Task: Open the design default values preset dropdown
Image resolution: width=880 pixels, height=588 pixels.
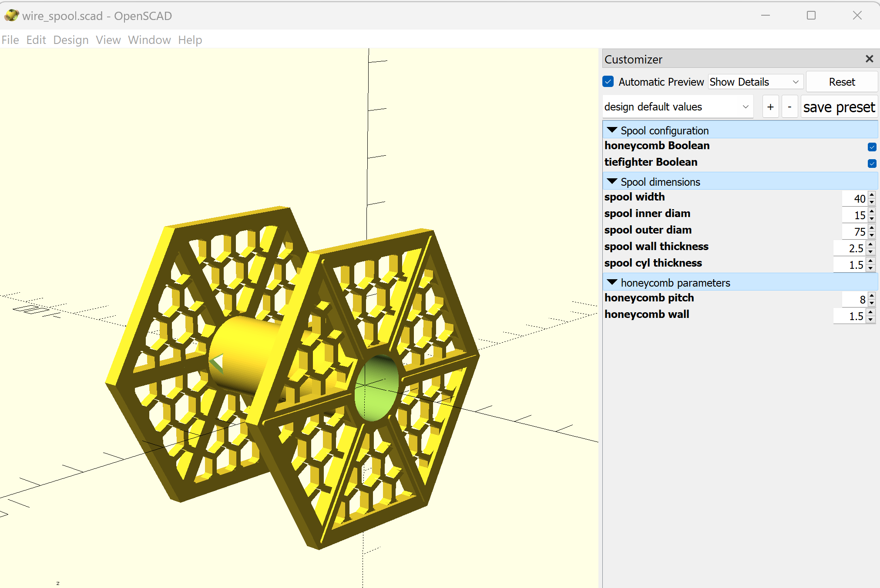Action: tap(677, 107)
